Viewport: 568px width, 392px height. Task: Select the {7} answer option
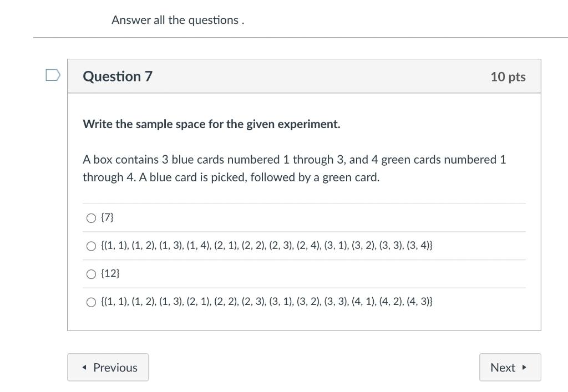[90, 218]
